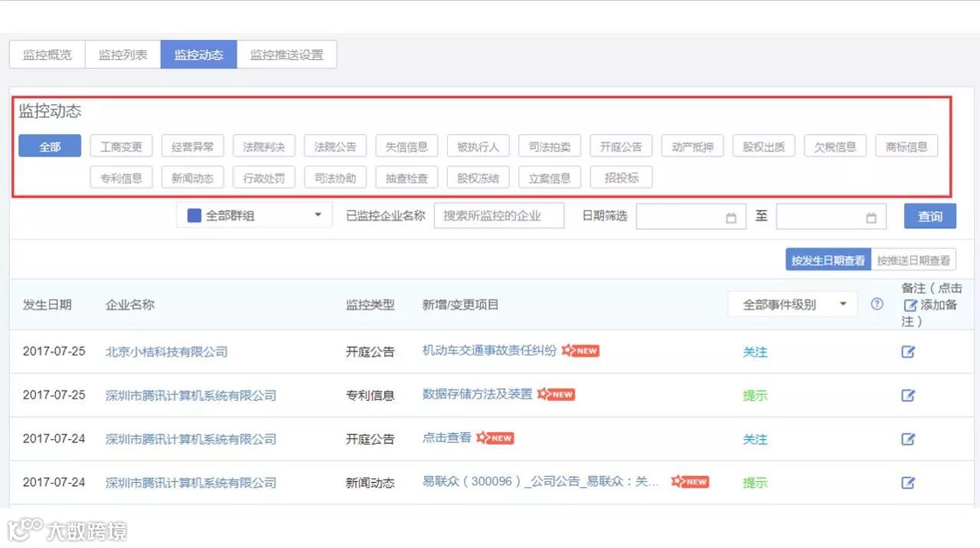Filter by 欠税信息
The height and width of the screenshot is (548, 980).
click(835, 146)
